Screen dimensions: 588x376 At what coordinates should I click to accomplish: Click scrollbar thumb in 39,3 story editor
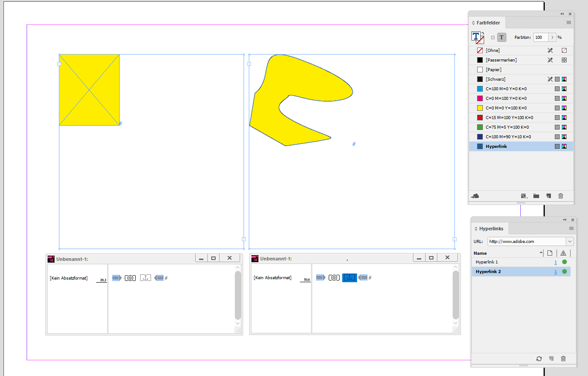pos(237,295)
